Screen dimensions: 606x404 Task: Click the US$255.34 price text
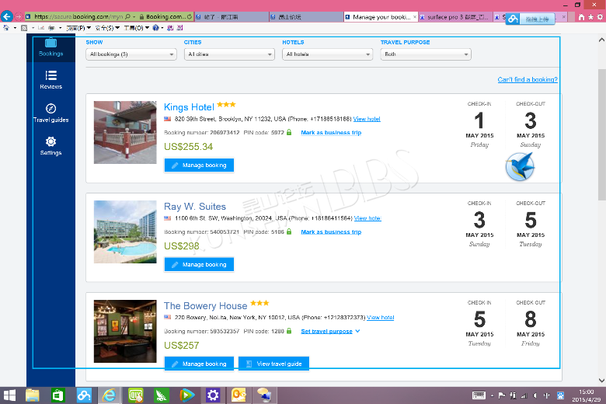click(188, 147)
